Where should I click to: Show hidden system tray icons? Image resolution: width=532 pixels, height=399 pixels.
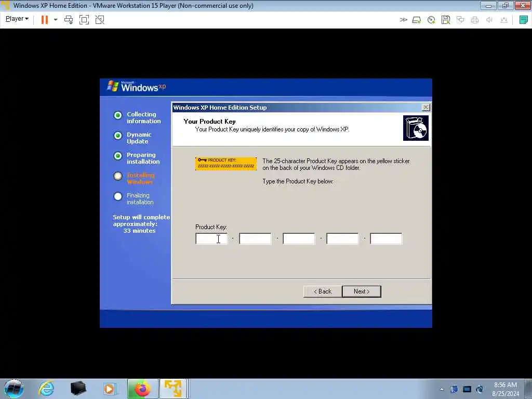click(442, 389)
